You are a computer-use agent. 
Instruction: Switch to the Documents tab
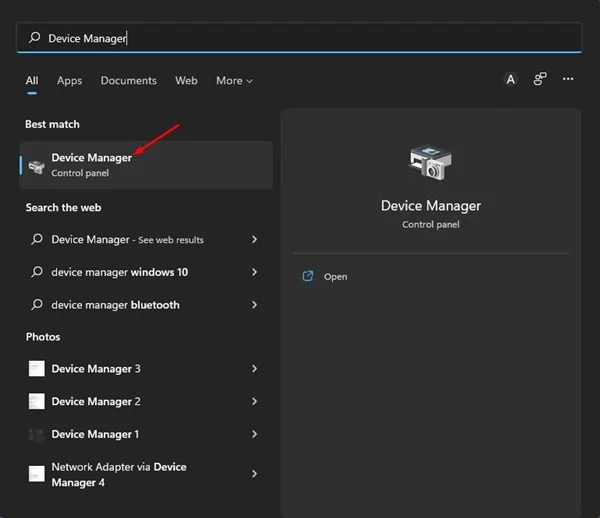pyautogui.click(x=128, y=81)
